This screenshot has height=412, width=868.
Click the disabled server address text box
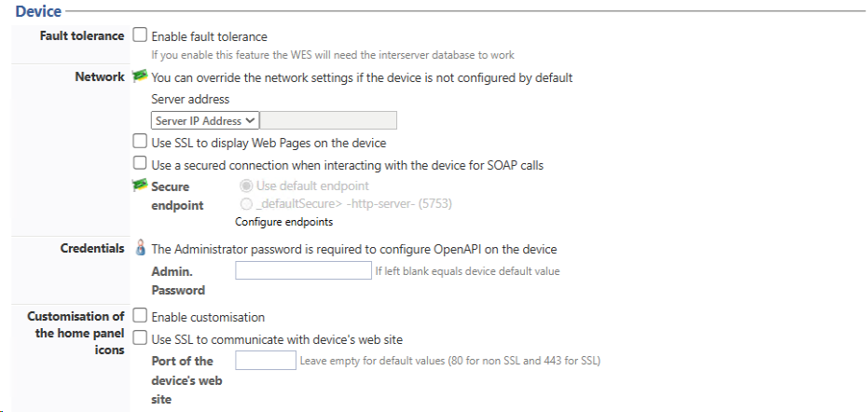pyautogui.click(x=328, y=121)
